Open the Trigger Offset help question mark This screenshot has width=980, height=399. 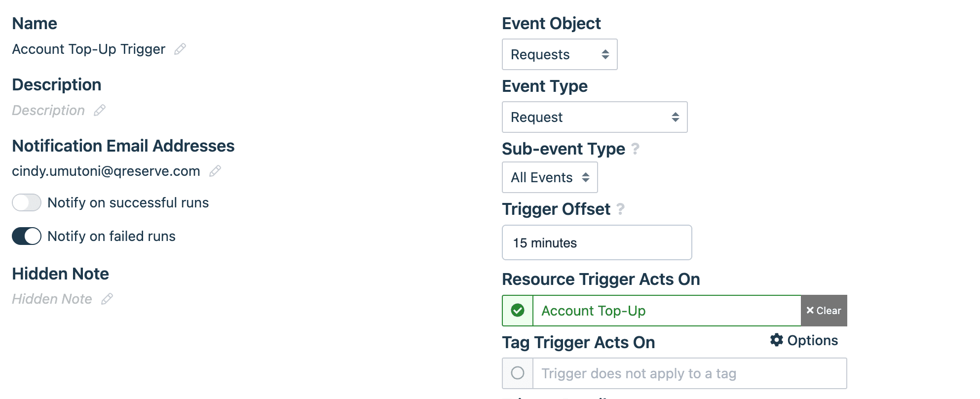point(620,209)
